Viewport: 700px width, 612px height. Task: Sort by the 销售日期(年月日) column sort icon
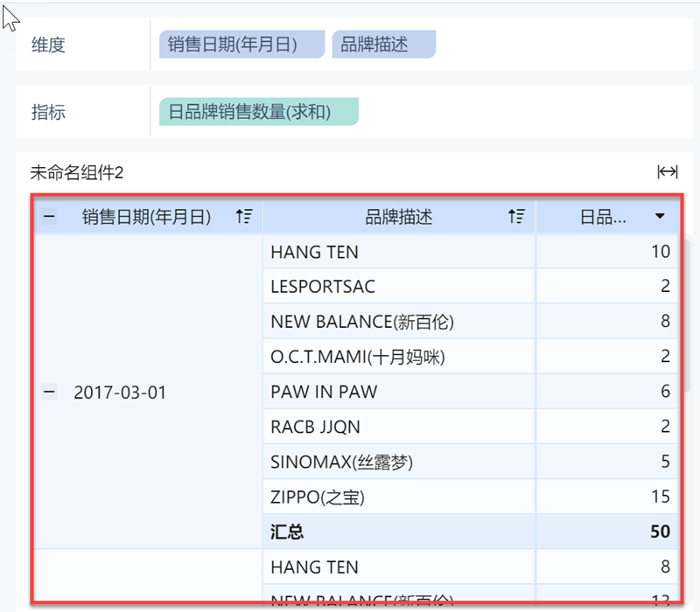click(x=244, y=217)
